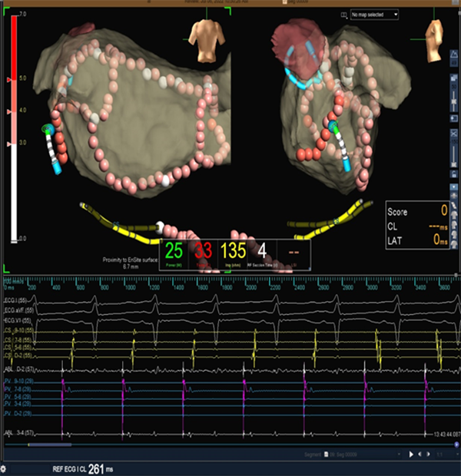The width and height of the screenshot is (461, 476).
Task: Play the recorded segment
Action: (411, 455)
